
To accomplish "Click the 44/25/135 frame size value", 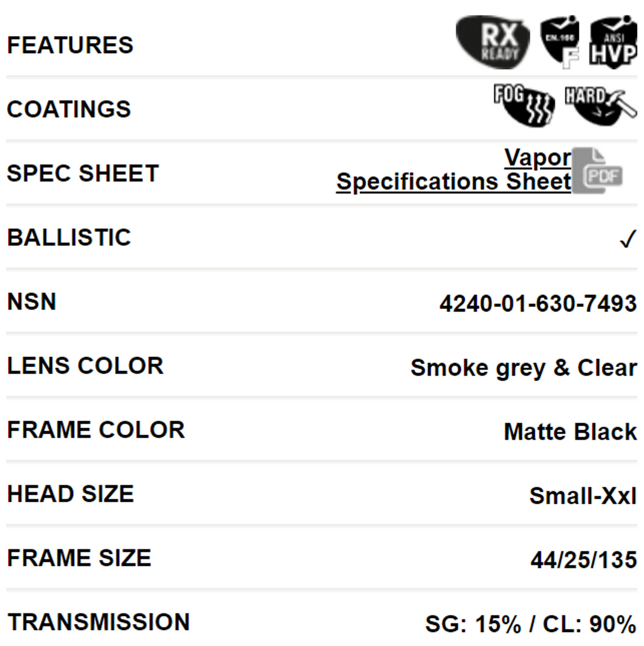I will 584,560.
